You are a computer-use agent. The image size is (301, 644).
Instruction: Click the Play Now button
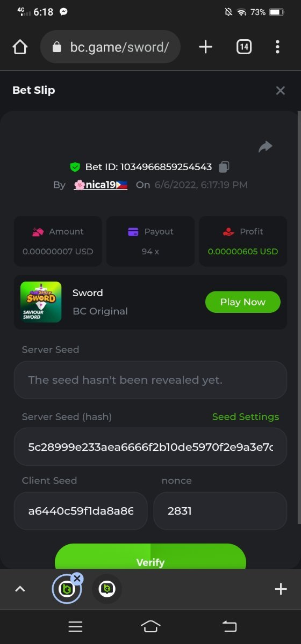tap(243, 302)
